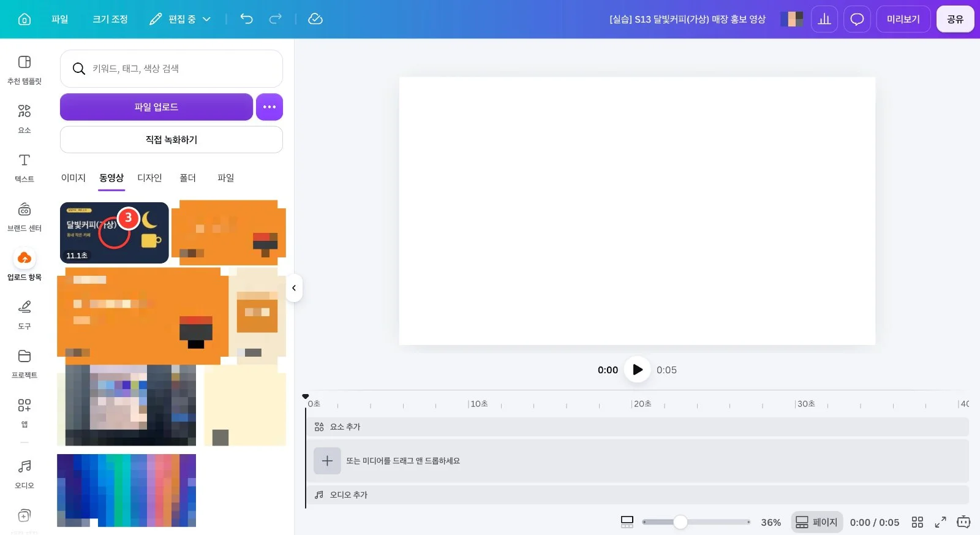This screenshot has width=980, height=535.
Task: Open the 오디오 panel in sidebar
Action: pyautogui.click(x=24, y=474)
